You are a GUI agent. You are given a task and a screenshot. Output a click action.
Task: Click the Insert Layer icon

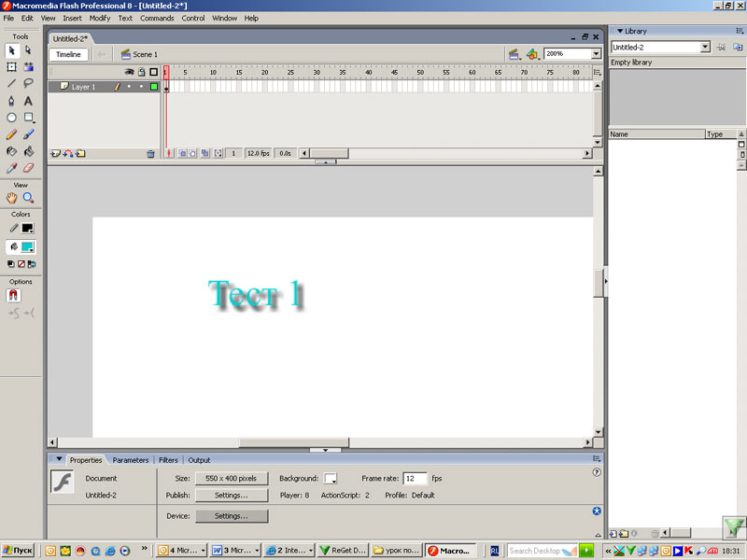pyautogui.click(x=55, y=153)
